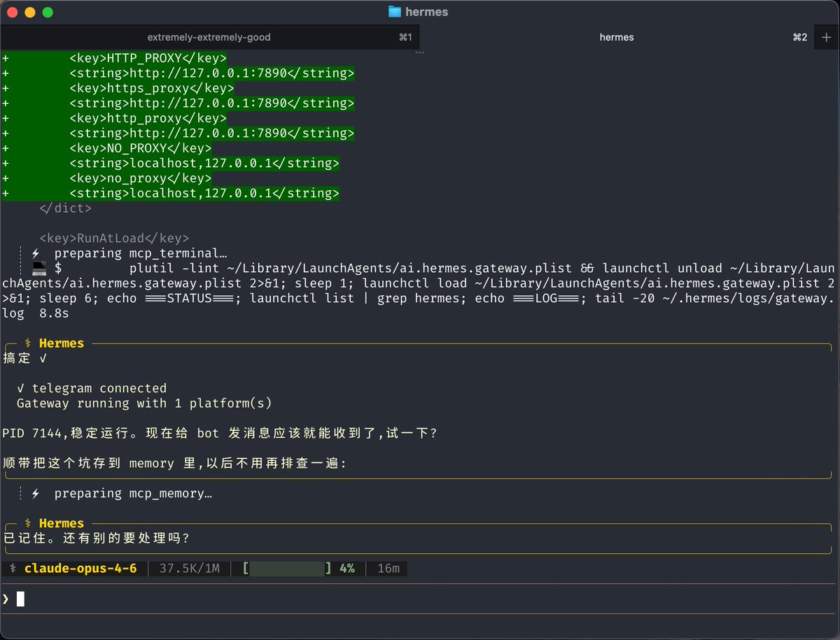Click the lightning icon beside preparing mcp_terminal
840x640 pixels.
pyautogui.click(x=36, y=253)
